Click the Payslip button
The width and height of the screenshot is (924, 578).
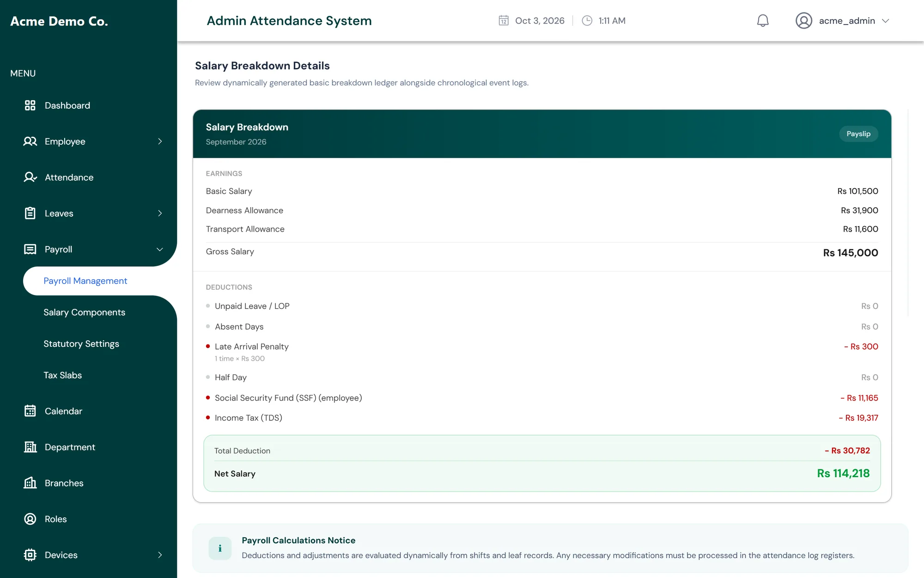[858, 134]
